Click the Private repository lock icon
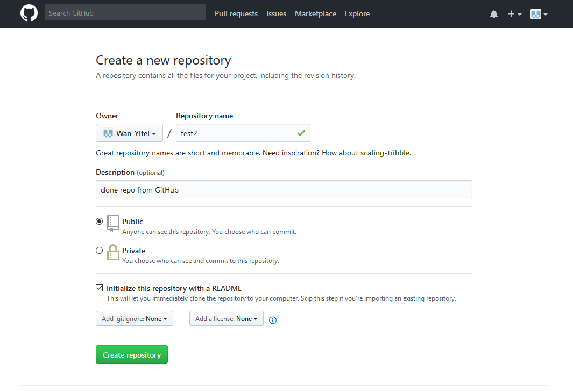Screen dimensions: 573x392 (x=112, y=252)
